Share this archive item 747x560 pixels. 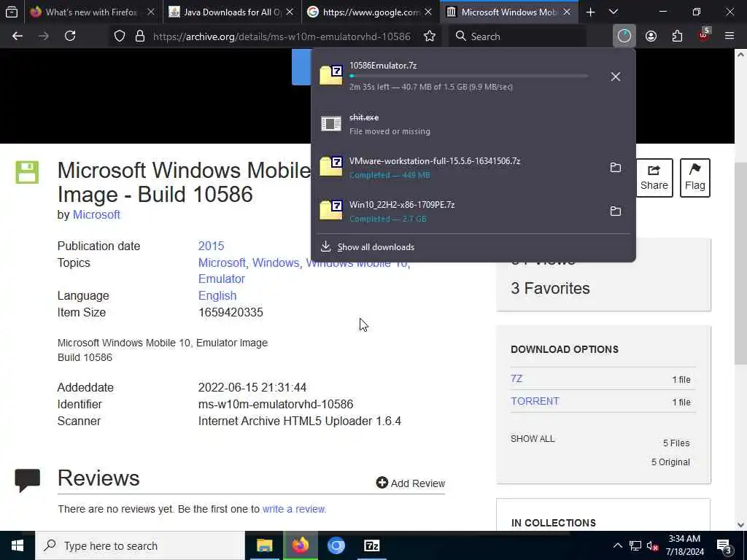[x=654, y=178]
